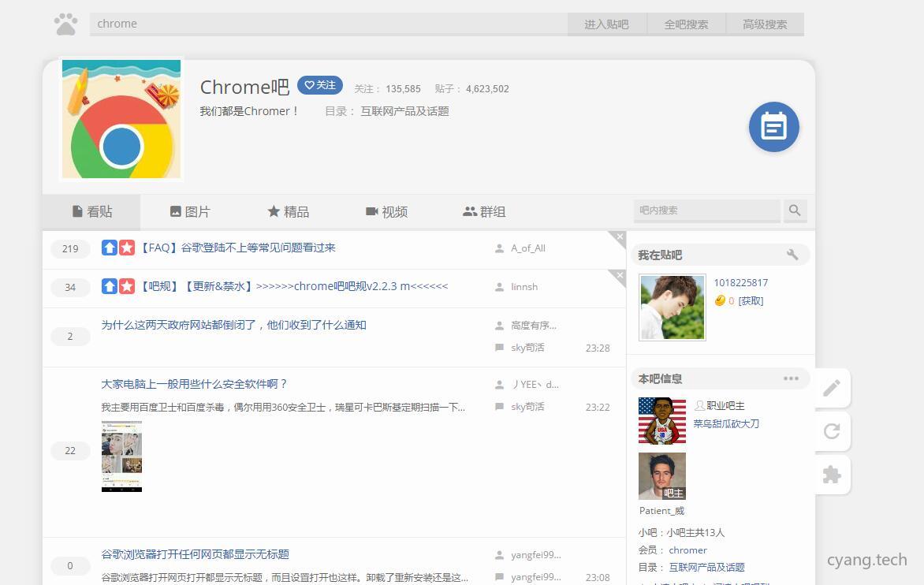Click the chromer member link
924x585 pixels.
point(687,550)
